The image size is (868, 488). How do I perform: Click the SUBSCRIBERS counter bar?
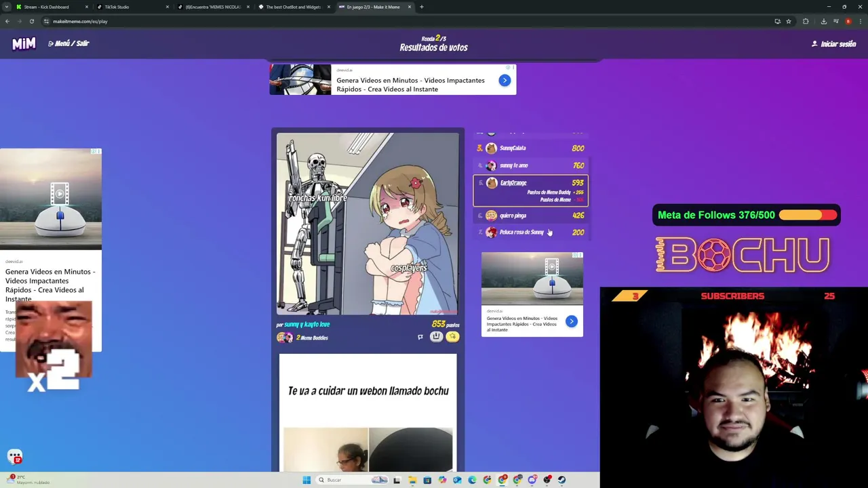coord(734,296)
